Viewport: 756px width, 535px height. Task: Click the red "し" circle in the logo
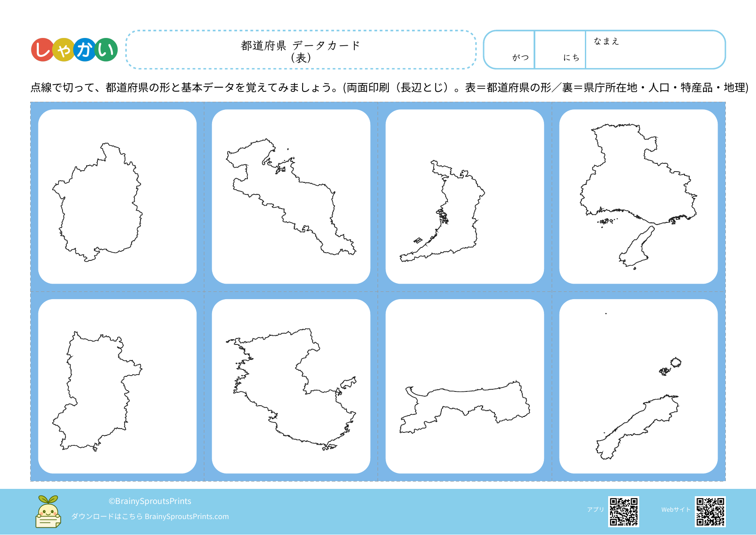coord(42,50)
